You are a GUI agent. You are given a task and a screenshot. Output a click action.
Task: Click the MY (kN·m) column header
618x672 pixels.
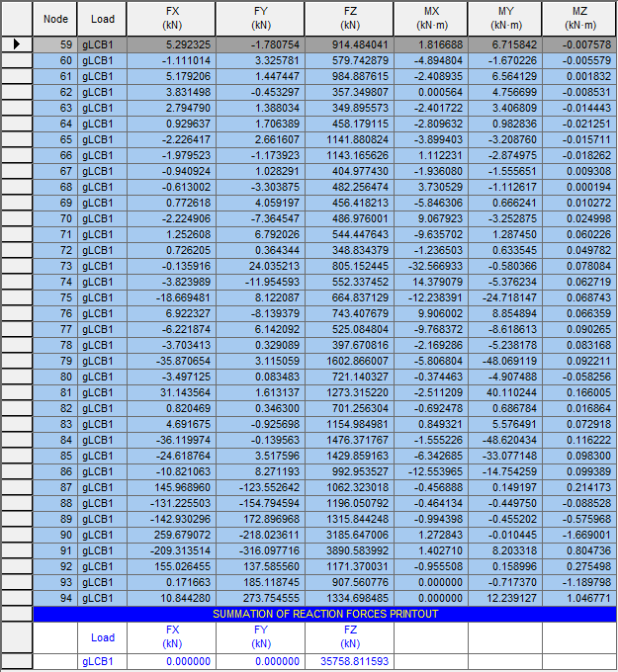pyautogui.click(x=504, y=19)
